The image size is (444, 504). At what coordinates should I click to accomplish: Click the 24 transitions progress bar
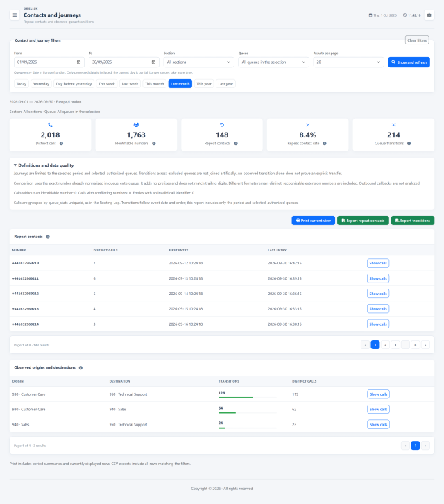248,428
